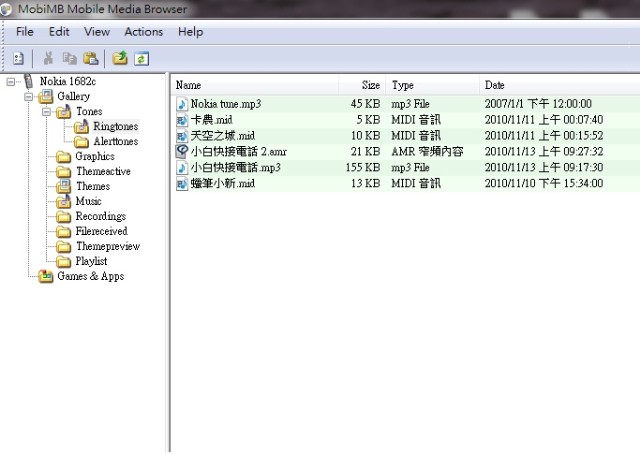Sort files by Size column header
640x454 pixels.
click(362, 85)
